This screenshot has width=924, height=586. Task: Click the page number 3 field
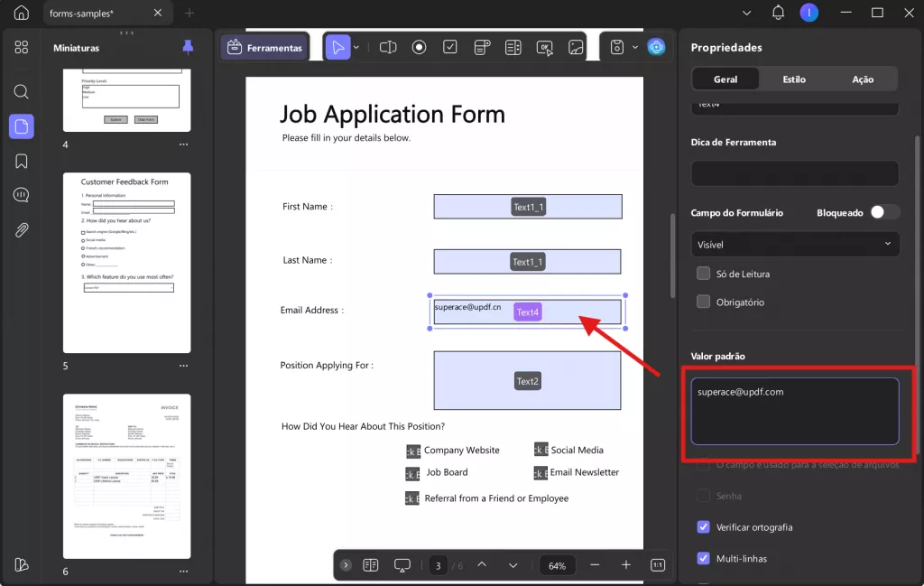click(438, 565)
